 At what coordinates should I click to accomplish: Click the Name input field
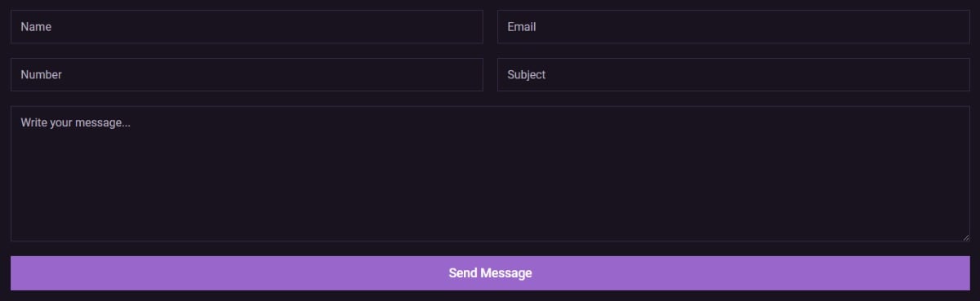pyautogui.click(x=247, y=27)
